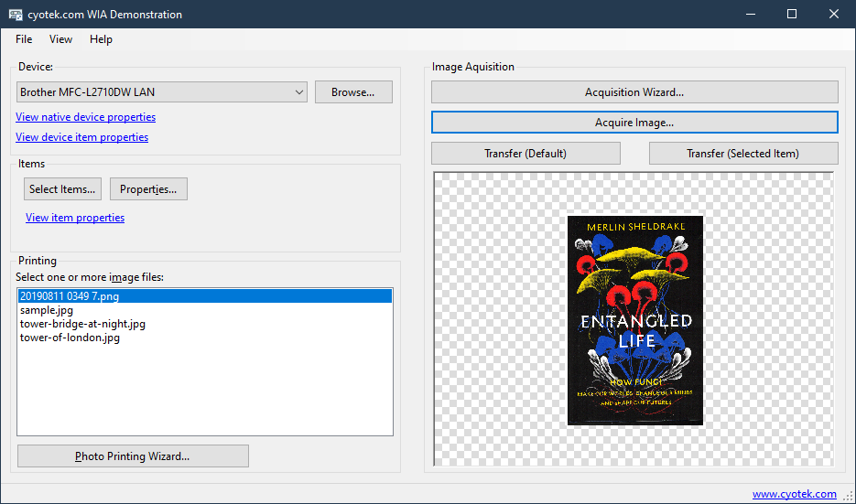Start the Acquisition Wizard
This screenshot has height=504, width=856.
tap(634, 92)
